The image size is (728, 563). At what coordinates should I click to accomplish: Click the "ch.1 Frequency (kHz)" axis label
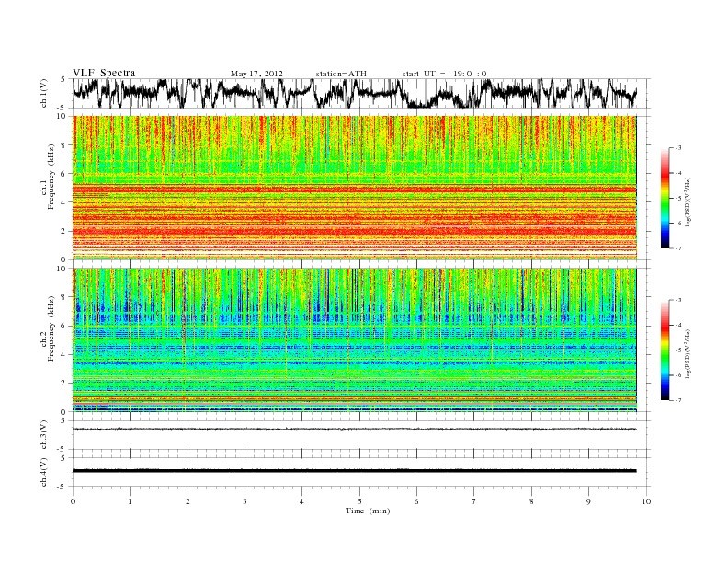point(48,187)
